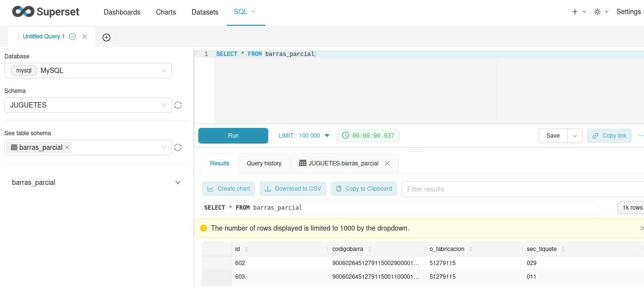Open the three-dot editor options menu

641,136
